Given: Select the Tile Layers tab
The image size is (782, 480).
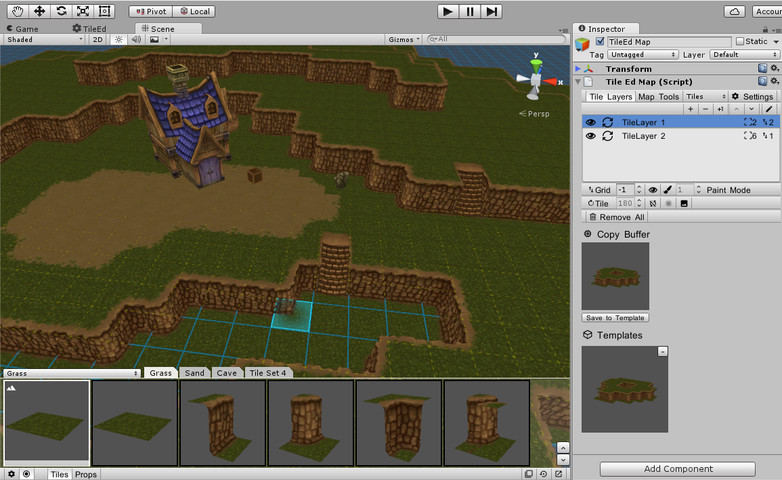Looking at the screenshot, I should tap(610, 97).
